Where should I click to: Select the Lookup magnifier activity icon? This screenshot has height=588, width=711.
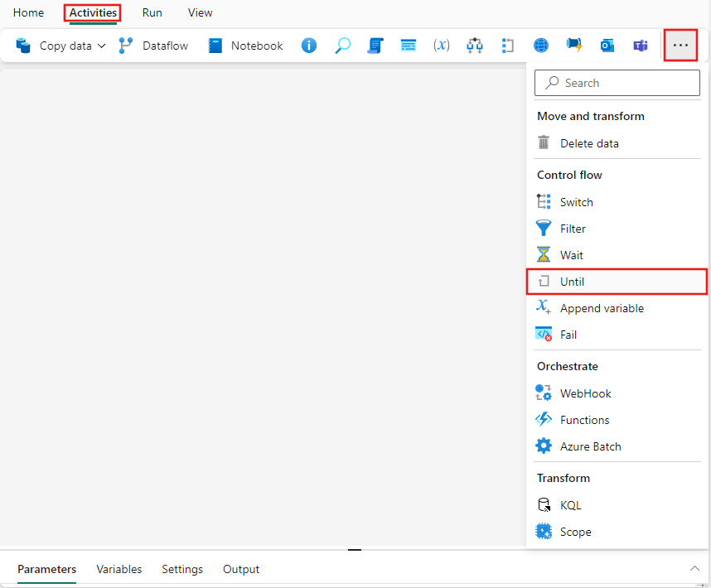coord(342,46)
